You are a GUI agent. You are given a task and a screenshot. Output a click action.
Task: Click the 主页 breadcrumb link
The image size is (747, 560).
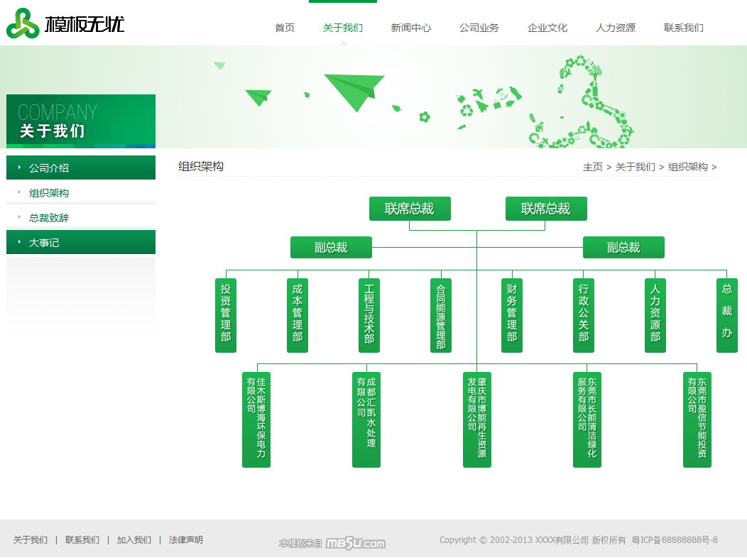pyautogui.click(x=593, y=167)
